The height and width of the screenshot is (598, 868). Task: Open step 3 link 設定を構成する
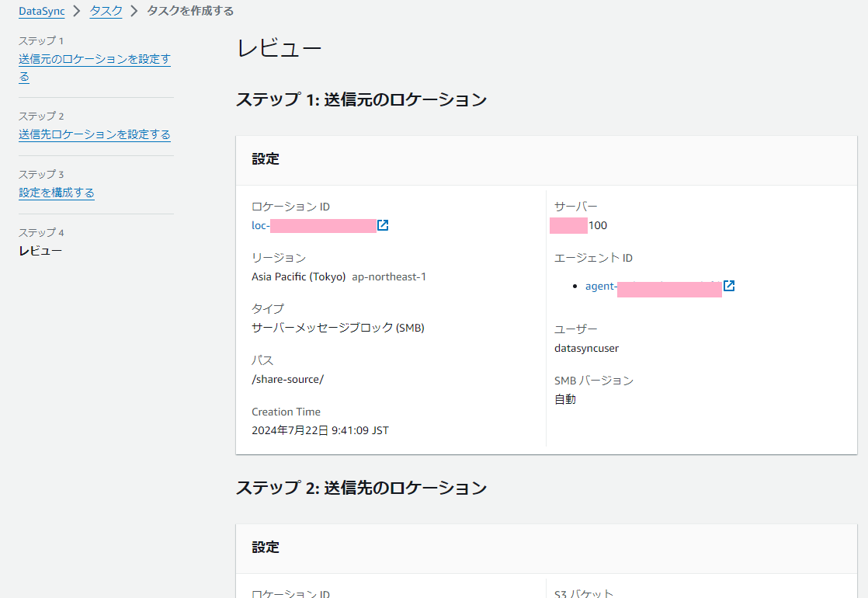pos(57,193)
